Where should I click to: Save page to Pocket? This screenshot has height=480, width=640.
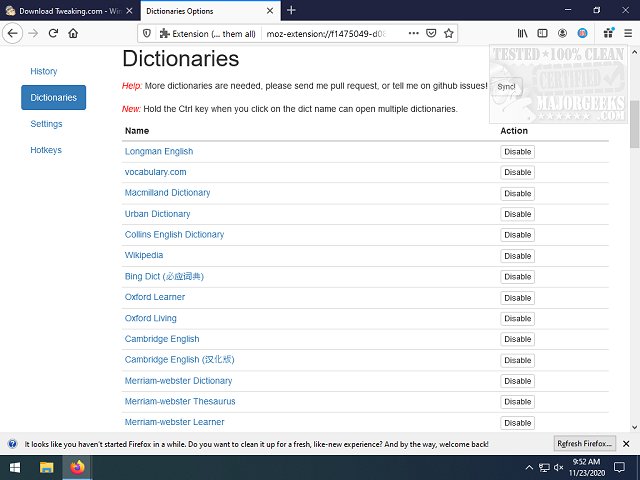pos(431,33)
